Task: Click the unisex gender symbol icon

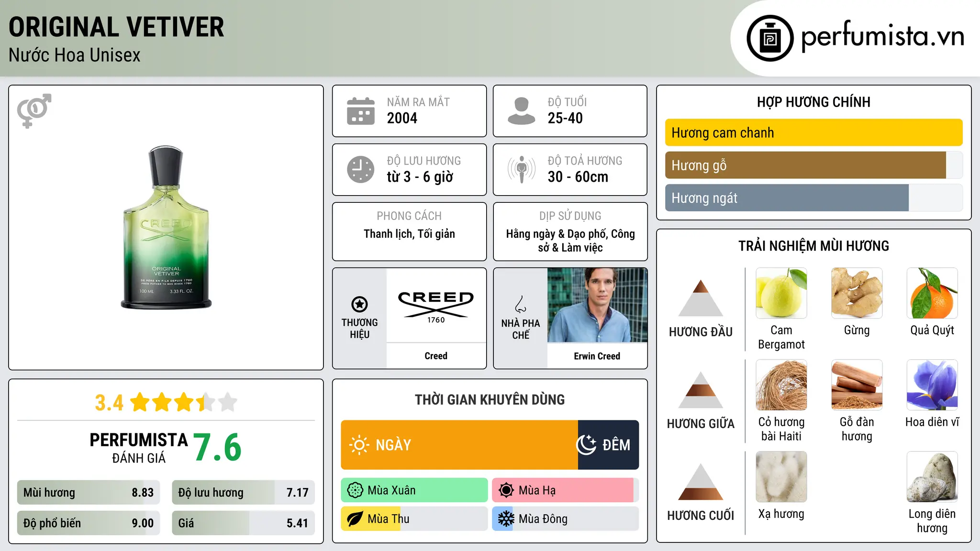Action: (x=34, y=110)
